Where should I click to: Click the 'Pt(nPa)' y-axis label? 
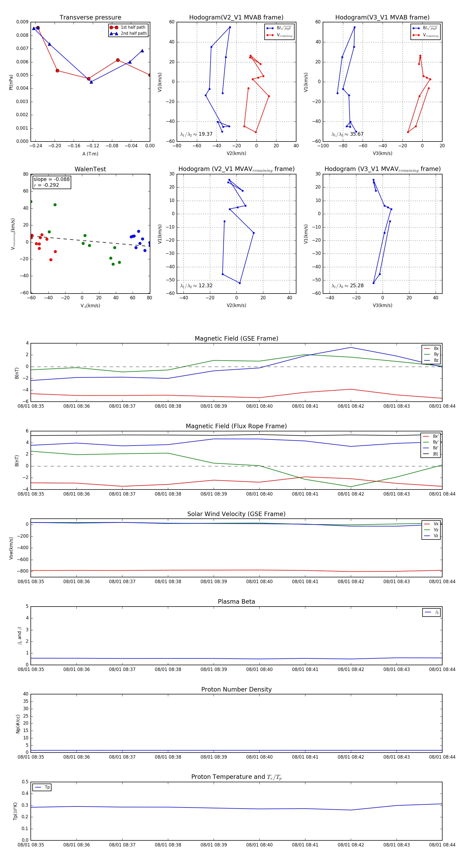[x=11, y=82]
